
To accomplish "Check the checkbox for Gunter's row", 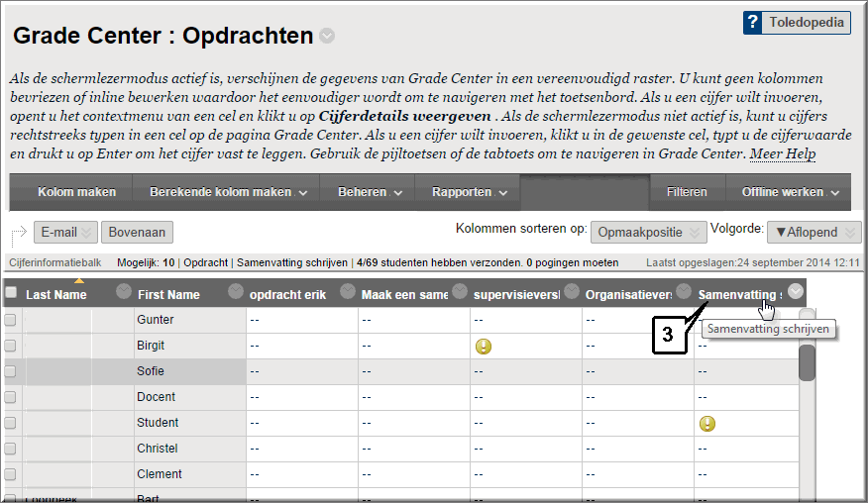I will [x=11, y=320].
